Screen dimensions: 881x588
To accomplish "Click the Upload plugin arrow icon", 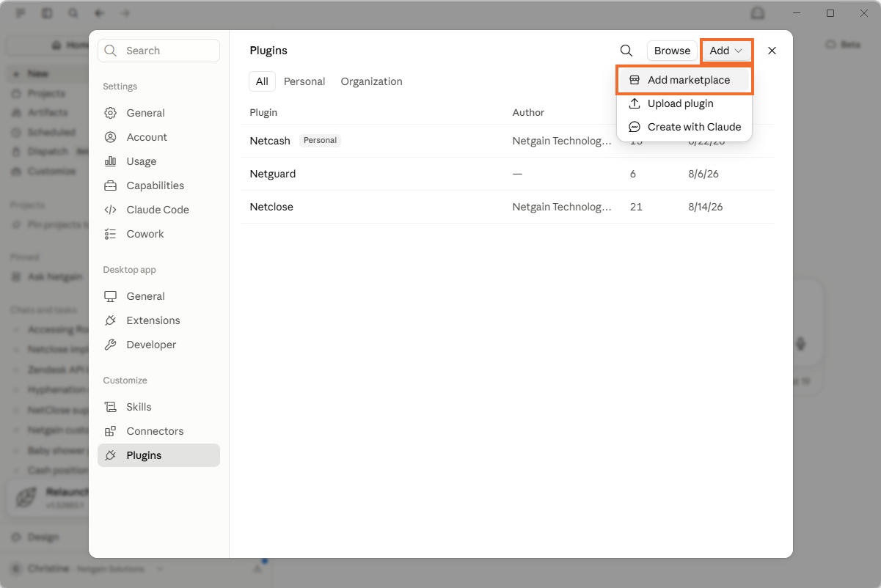I will (635, 103).
